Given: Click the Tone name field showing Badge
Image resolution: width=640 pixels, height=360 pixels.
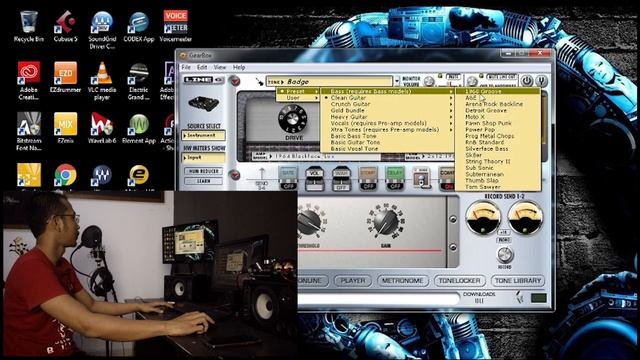Looking at the screenshot, I should pos(329,81).
